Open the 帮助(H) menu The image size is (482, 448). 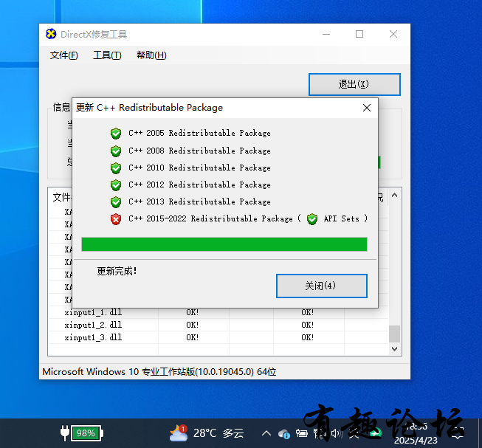(151, 55)
